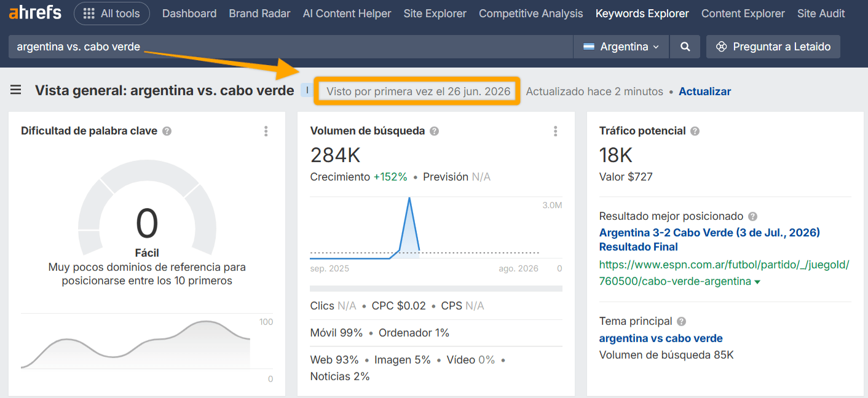Open Competitive Analysis
Image resolution: width=868 pixels, height=398 pixels.
[x=531, y=14]
